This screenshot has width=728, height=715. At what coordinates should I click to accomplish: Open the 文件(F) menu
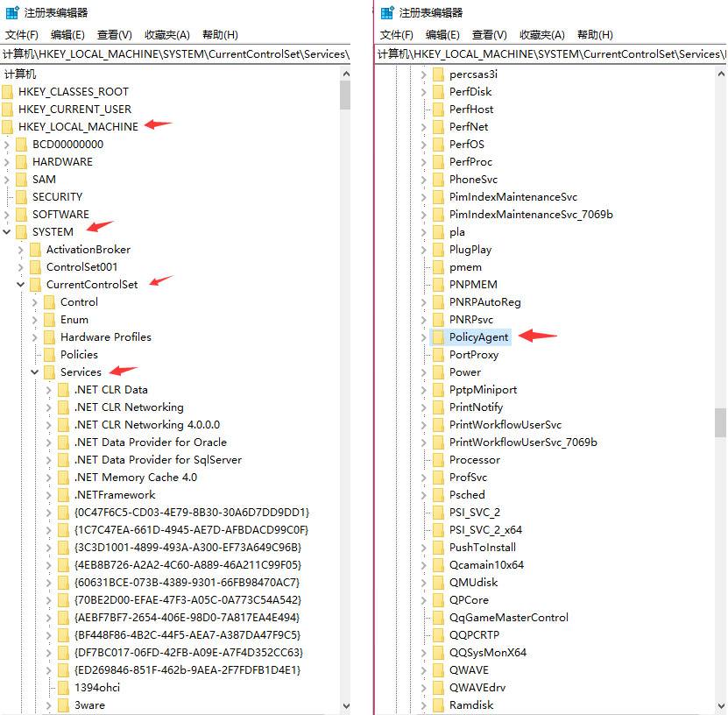(x=20, y=34)
